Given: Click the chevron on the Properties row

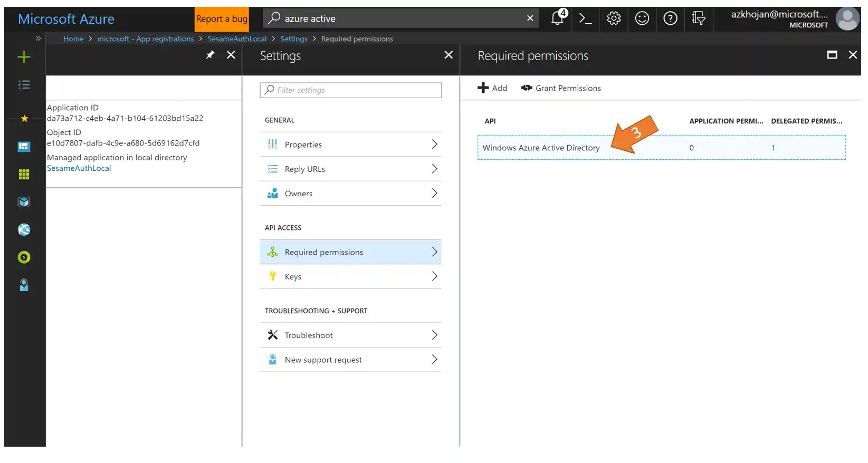Looking at the screenshot, I should 435,144.
